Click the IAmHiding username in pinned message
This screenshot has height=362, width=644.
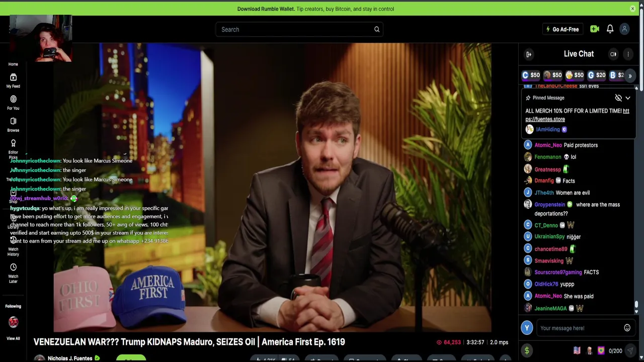coord(547,129)
